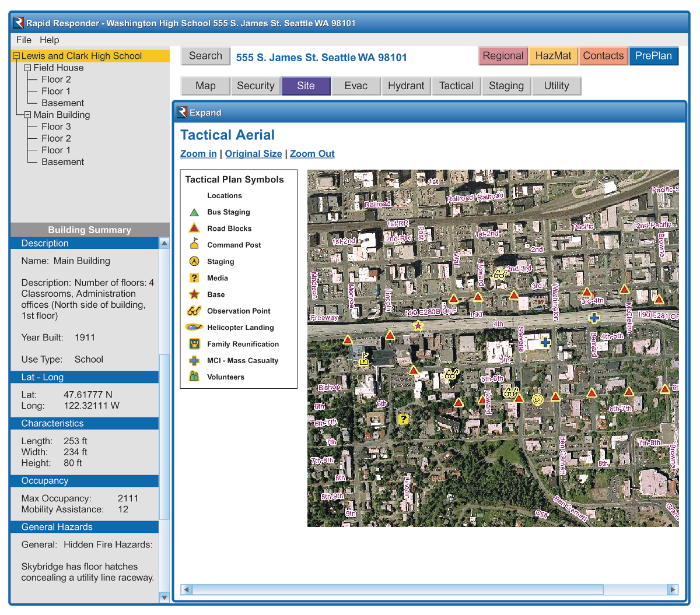This screenshot has width=700, height=615.
Task: Switch to the Tactical tab
Action: pos(456,86)
